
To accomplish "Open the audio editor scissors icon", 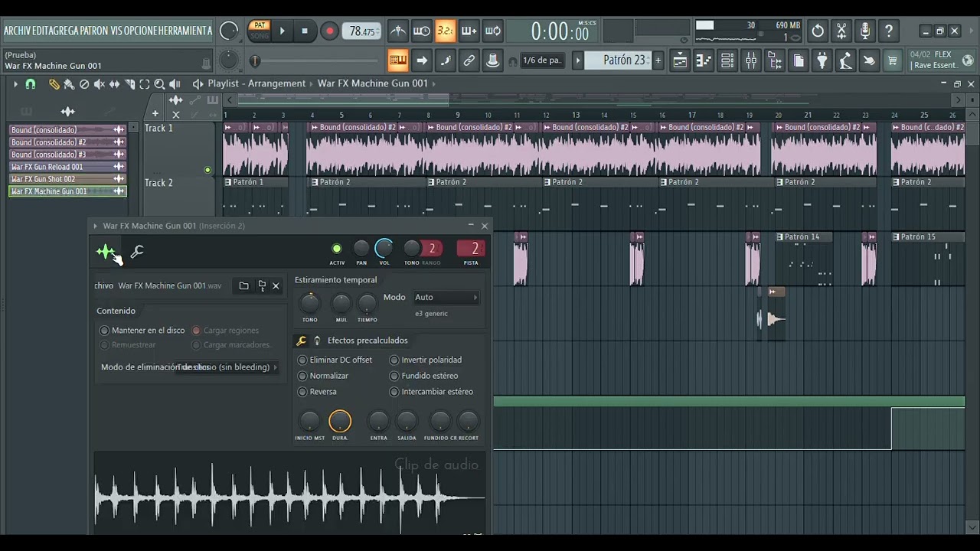I will click(x=841, y=31).
